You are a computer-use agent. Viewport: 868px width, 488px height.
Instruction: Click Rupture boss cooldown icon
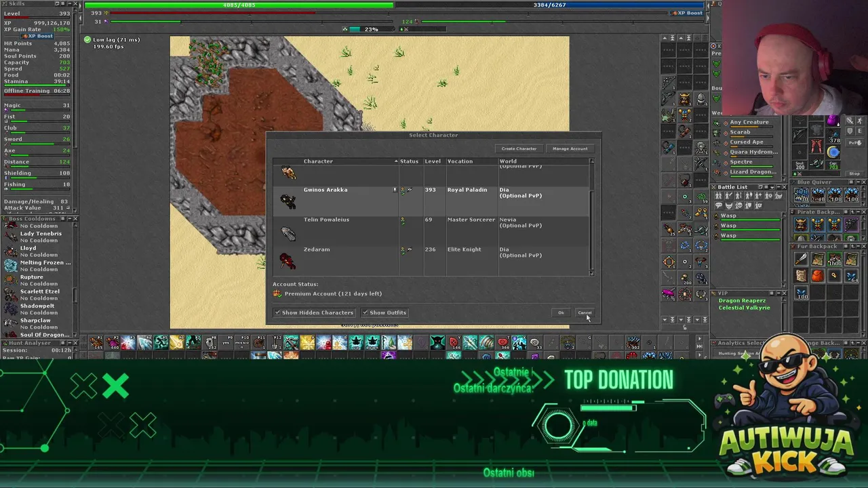[11, 280]
